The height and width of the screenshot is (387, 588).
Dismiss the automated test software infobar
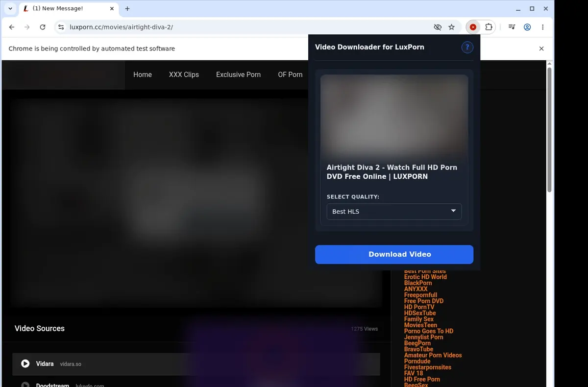click(x=541, y=48)
